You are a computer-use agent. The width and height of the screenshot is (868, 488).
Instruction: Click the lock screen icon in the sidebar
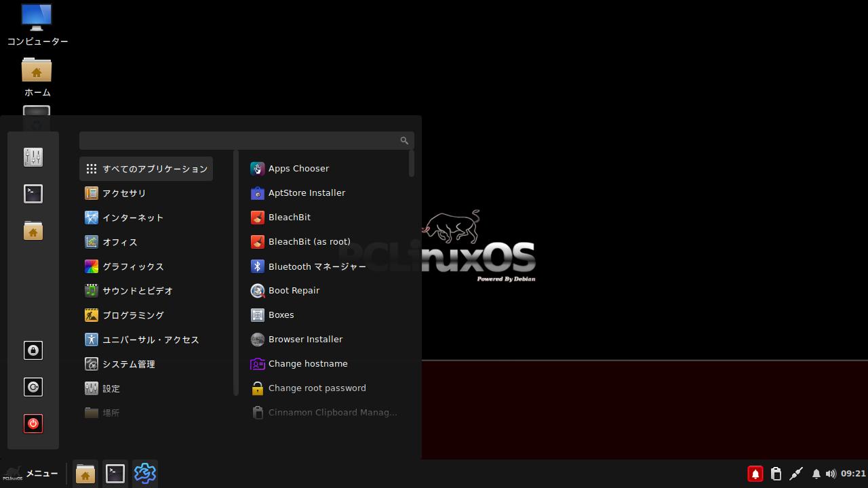(x=33, y=350)
